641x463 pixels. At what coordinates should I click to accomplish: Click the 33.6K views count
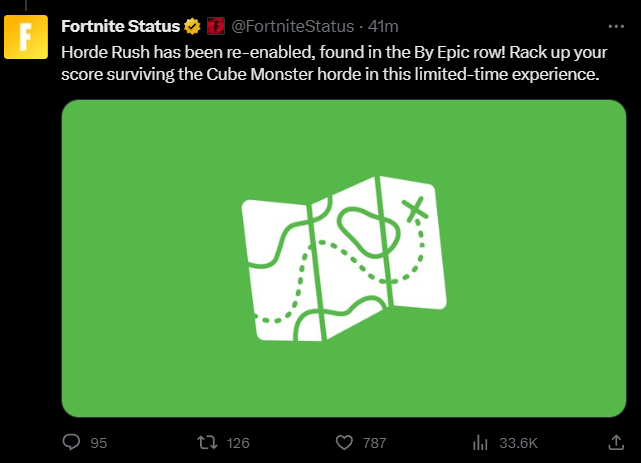518,443
